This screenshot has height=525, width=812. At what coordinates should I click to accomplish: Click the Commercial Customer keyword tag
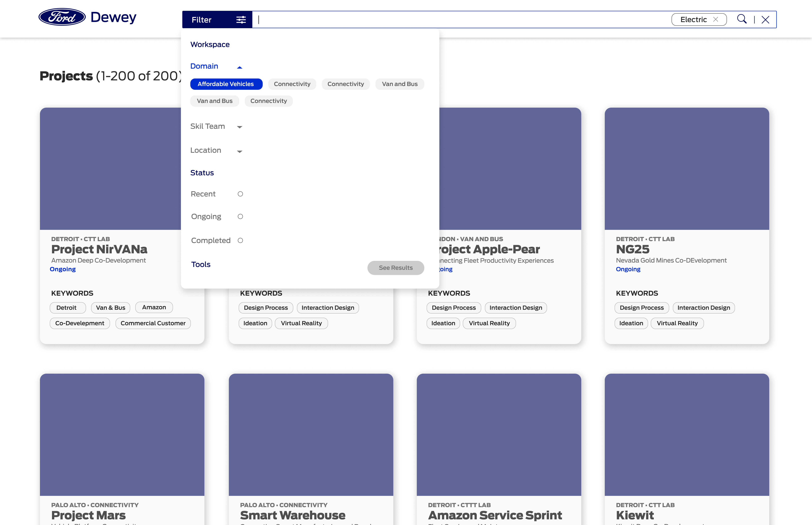pos(153,324)
